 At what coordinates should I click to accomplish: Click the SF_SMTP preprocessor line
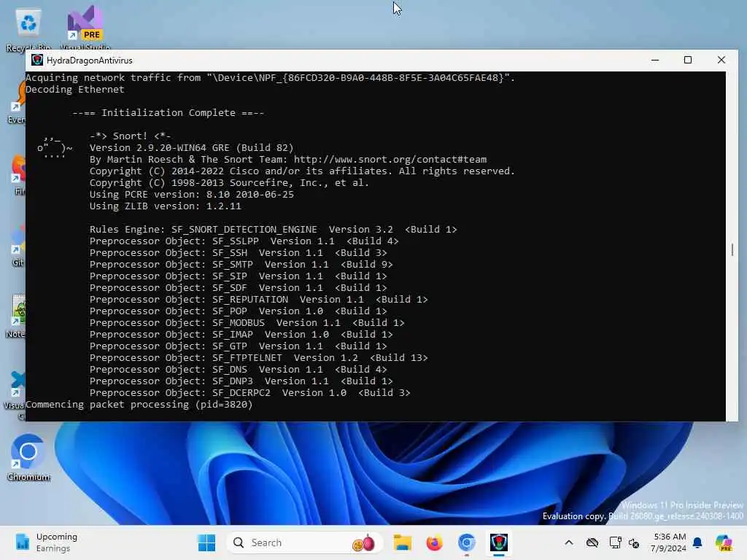(x=241, y=264)
